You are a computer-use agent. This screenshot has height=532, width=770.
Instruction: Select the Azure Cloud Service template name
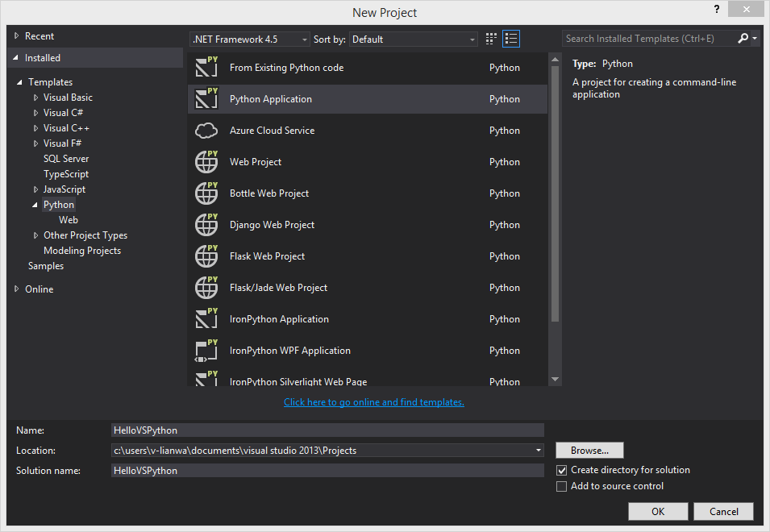click(x=272, y=131)
